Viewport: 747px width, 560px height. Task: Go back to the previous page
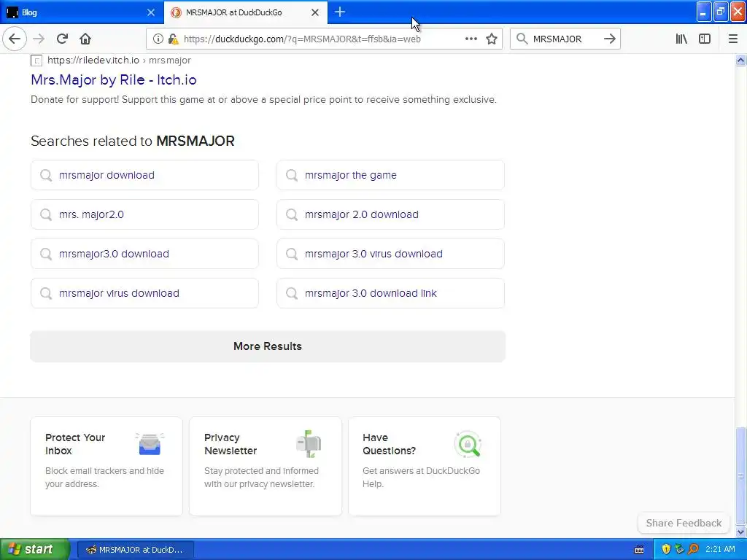[15, 39]
